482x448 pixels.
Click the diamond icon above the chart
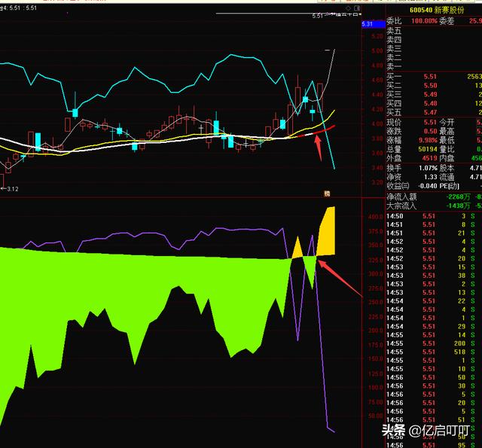coord(348,8)
